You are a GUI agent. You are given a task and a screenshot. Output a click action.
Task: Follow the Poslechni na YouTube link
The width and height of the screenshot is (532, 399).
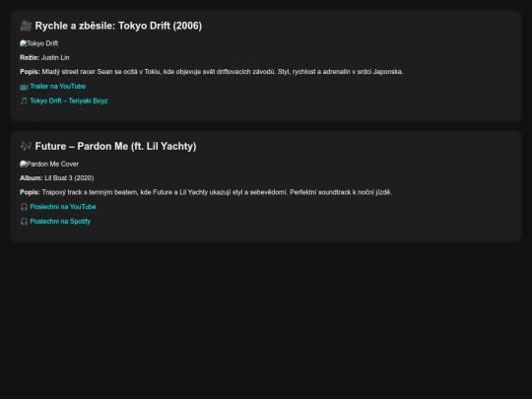click(63, 207)
